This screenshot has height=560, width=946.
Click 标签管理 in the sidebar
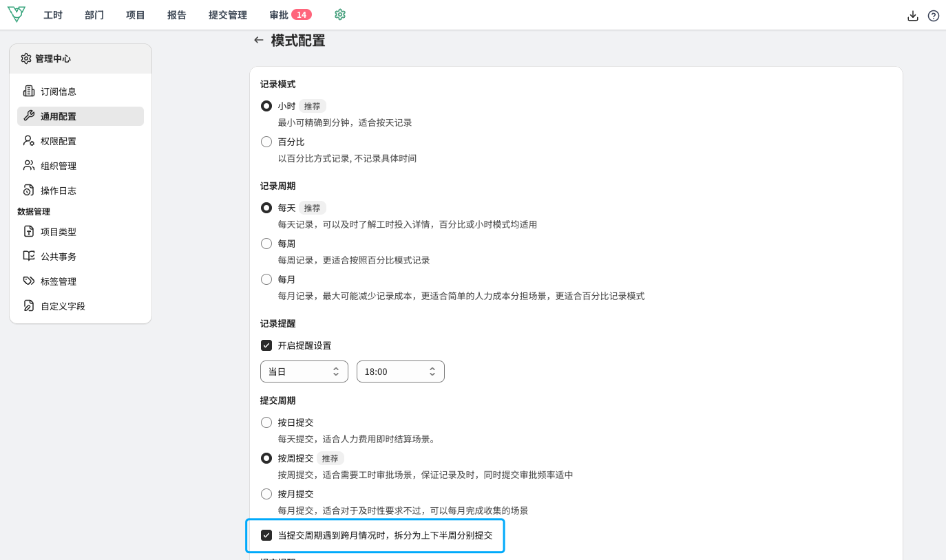[x=58, y=281]
